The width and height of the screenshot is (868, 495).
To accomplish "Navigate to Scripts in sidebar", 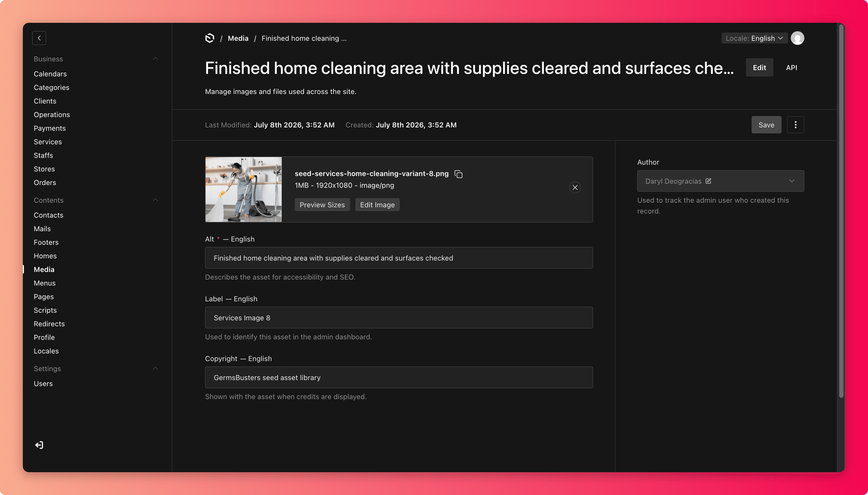I will (x=45, y=310).
